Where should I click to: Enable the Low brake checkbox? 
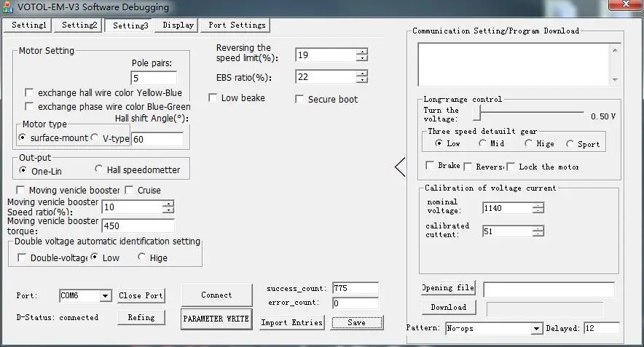pyautogui.click(x=213, y=97)
